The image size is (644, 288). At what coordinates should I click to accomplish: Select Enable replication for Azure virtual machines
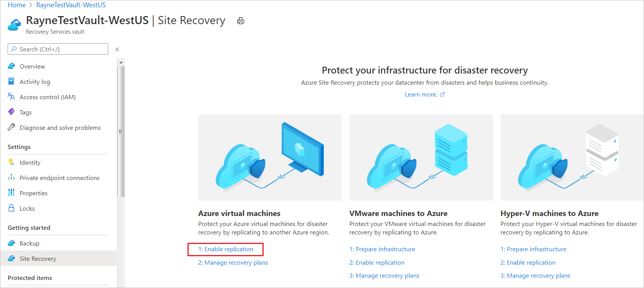pyautogui.click(x=225, y=249)
